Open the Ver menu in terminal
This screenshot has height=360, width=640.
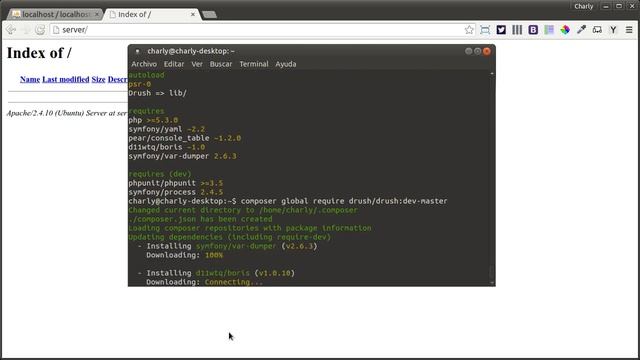tap(197, 64)
